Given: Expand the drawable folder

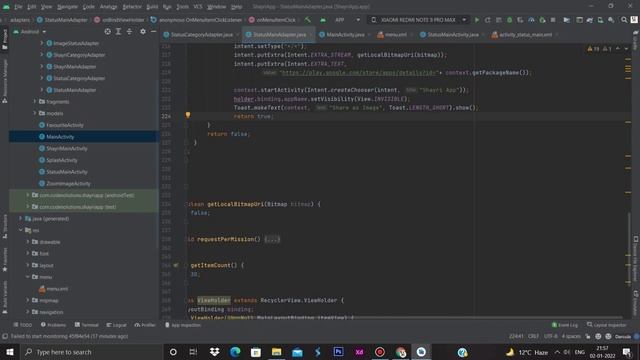Looking at the screenshot, I should coord(28,242).
